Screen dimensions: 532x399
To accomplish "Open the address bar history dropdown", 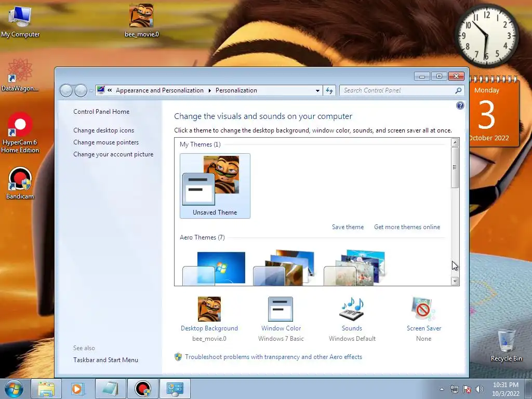I will pos(317,90).
